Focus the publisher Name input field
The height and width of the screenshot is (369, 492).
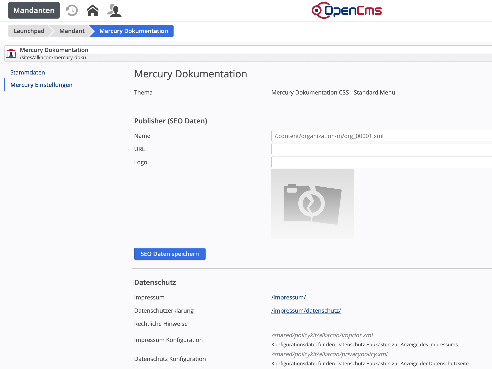pyautogui.click(x=382, y=136)
